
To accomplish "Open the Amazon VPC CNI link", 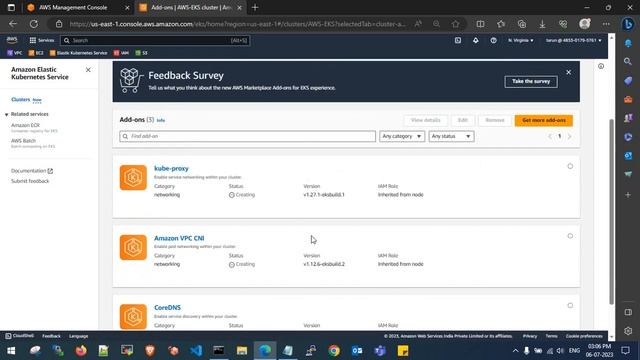I will click(179, 238).
